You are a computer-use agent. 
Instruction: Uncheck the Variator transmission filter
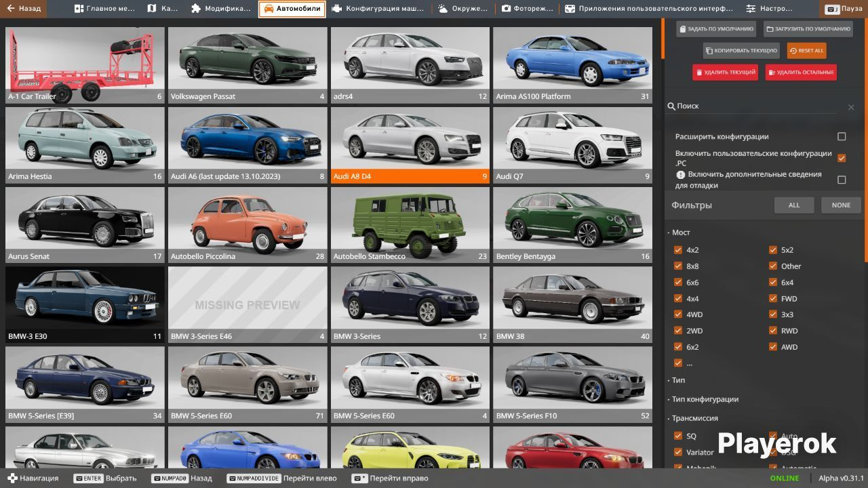pos(678,452)
